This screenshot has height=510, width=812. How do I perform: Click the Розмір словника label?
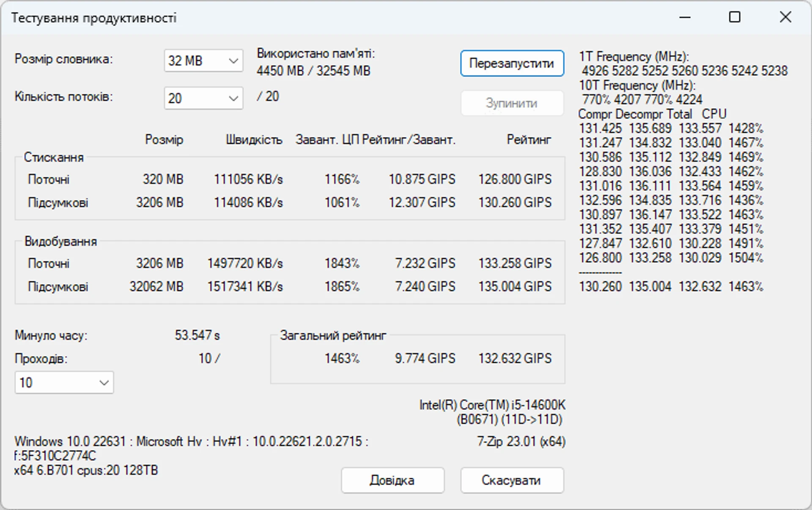point(64,59)
